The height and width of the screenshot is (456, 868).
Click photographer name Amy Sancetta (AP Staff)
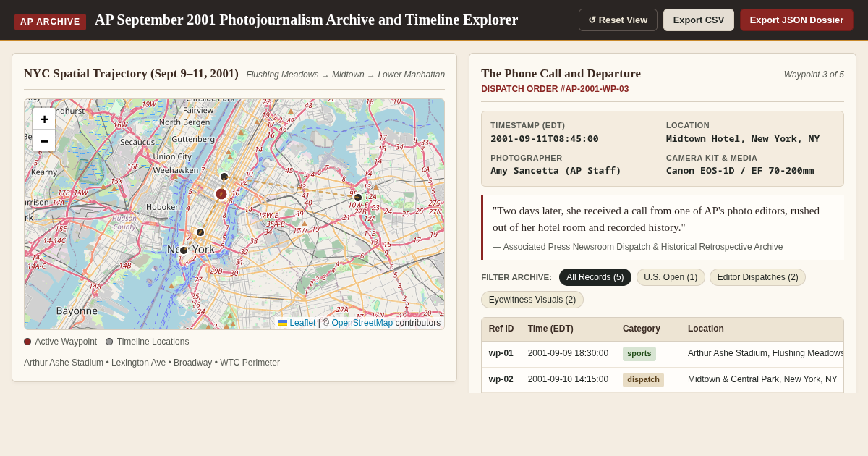556,171
